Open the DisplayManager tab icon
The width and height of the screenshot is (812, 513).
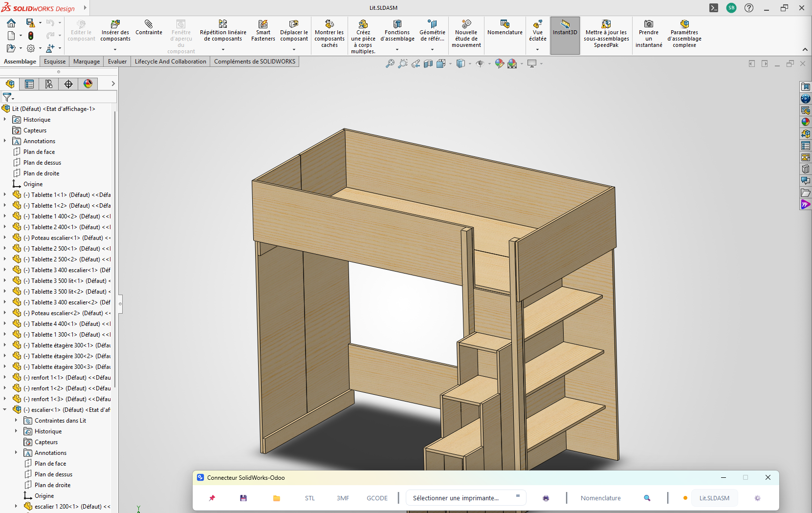coord(88,84)
